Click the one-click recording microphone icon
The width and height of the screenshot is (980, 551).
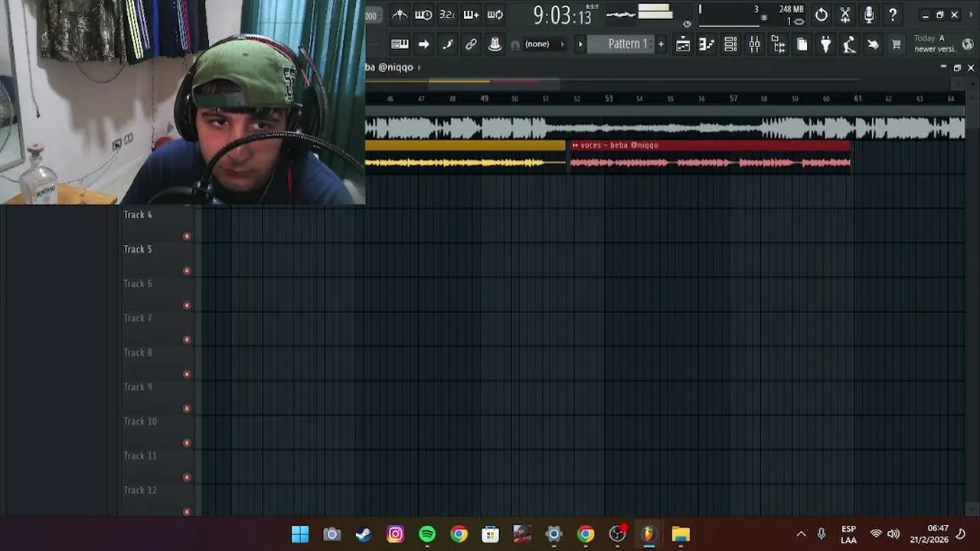coord(868,15)
